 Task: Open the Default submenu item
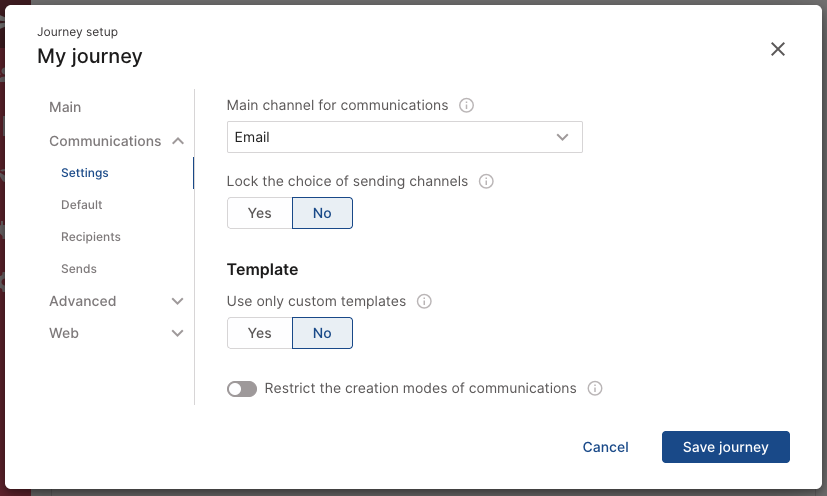[x=82, y=205]
